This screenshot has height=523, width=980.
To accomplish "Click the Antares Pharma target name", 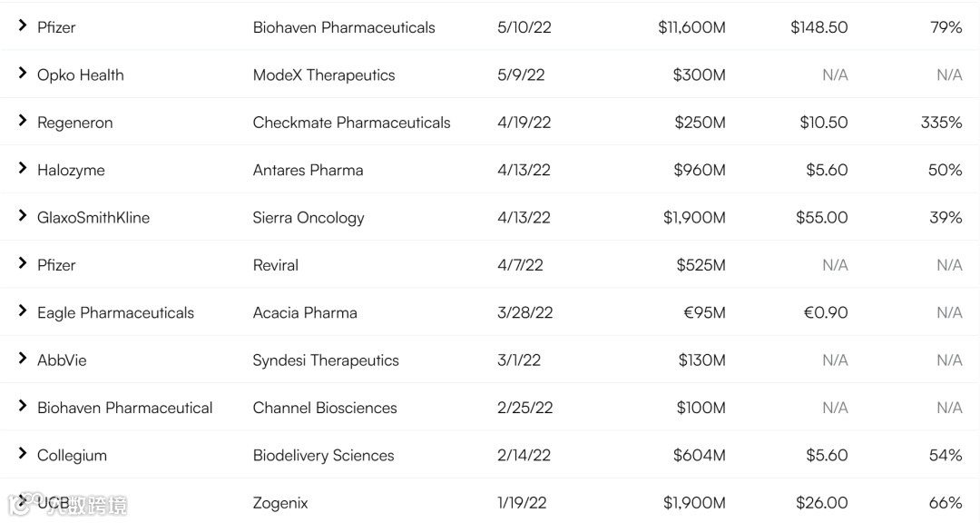I will [308, 170].
